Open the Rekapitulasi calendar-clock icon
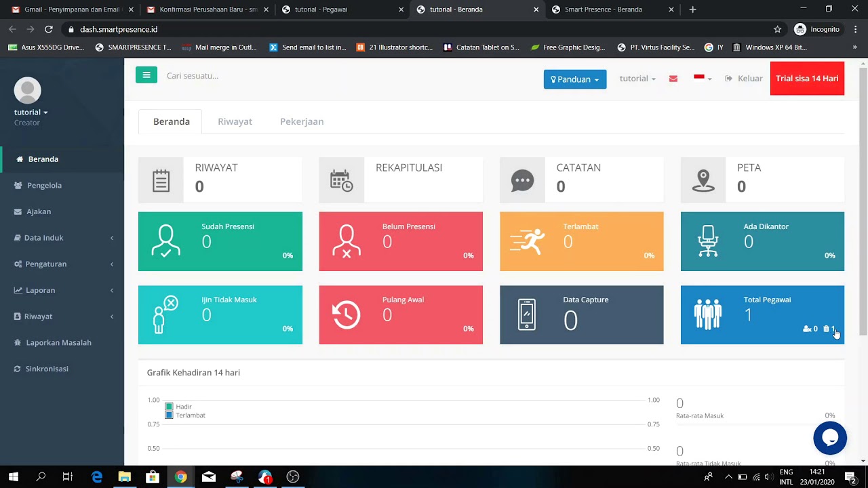The width and height of the screenshot is (868, 488). pyautogui.click(x=341, y=181)
